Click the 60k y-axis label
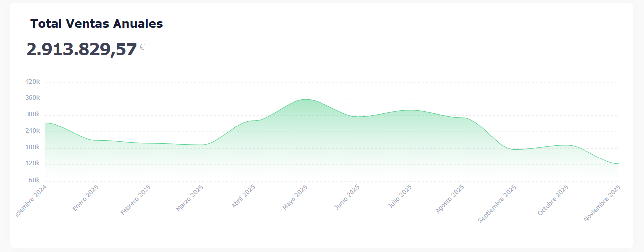This screenshot has height=252, width=644. coord(33,180)
